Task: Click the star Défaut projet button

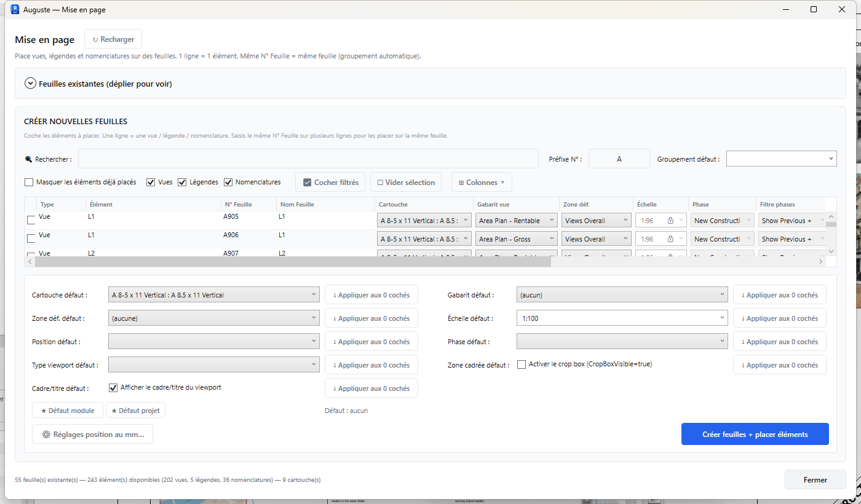Action: [135, 411]
